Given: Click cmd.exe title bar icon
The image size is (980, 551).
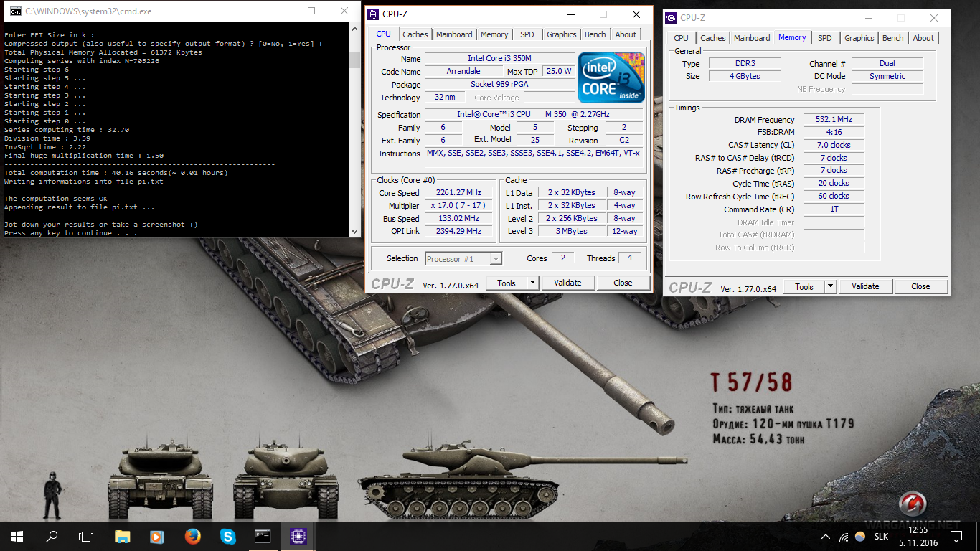Looking at the screenshot, I should pos(14,11).
